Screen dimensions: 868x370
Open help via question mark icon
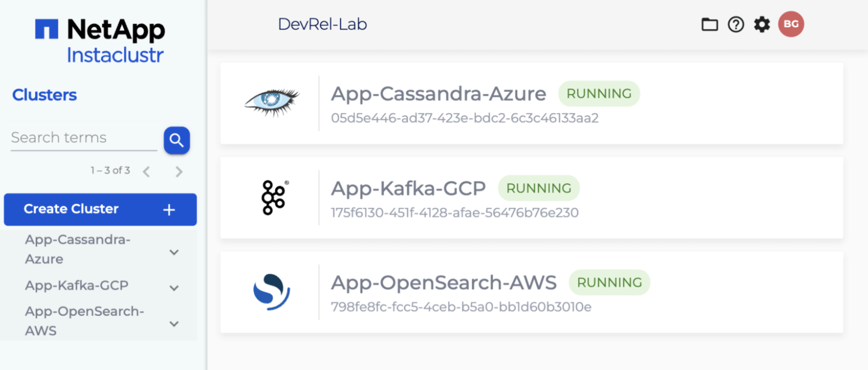pyautogui.click(x=735, y=25)
